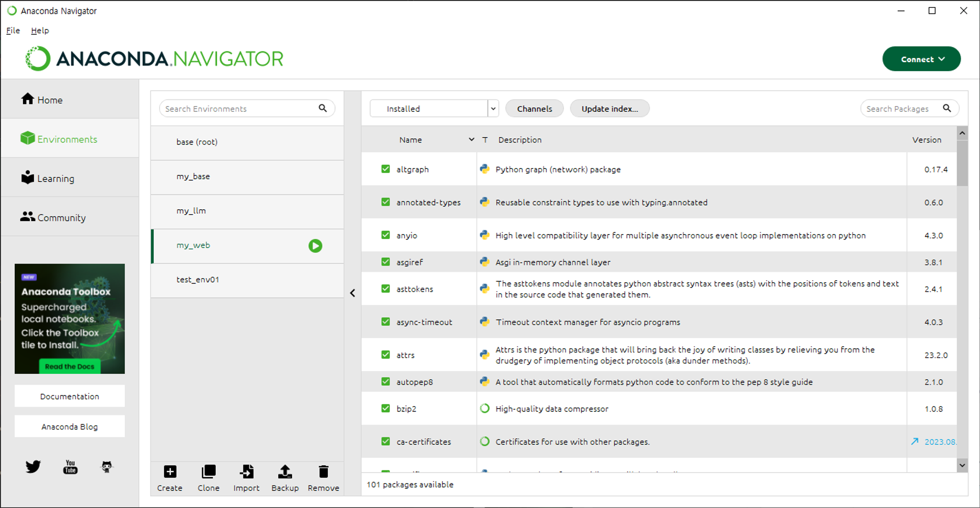Select the my_base environment

[247, 177]
